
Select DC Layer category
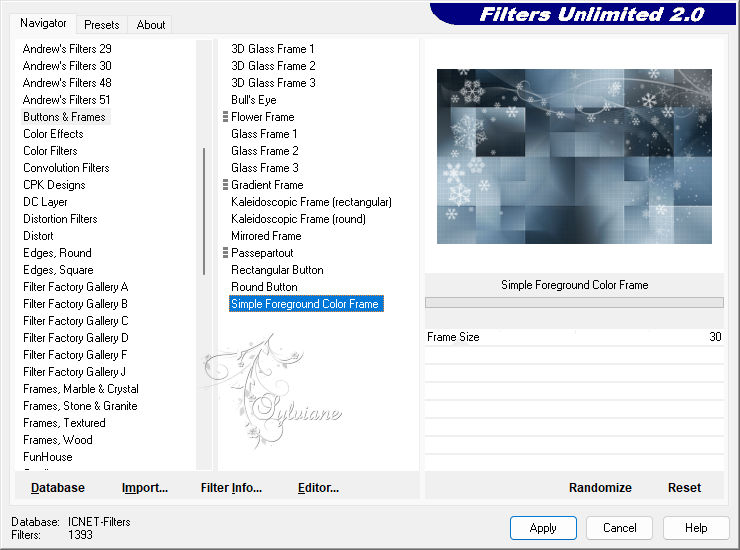tap(45, 202)
